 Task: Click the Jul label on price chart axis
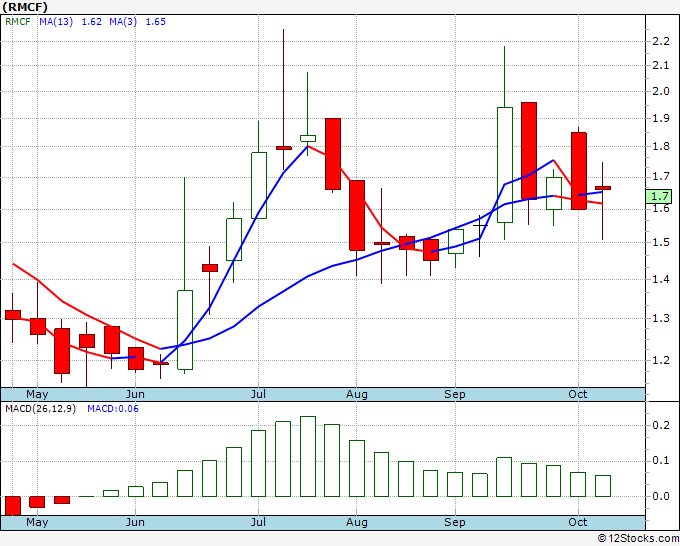point(258,394)
